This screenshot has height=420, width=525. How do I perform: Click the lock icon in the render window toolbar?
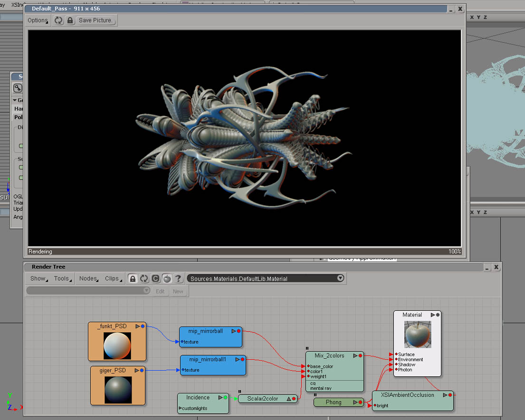click(x=70, y=20)
